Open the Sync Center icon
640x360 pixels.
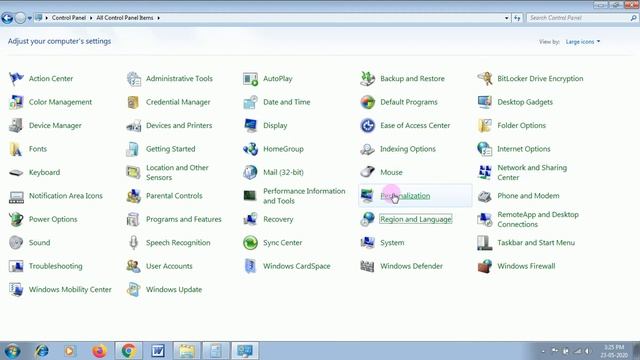[x=250, y=242]
